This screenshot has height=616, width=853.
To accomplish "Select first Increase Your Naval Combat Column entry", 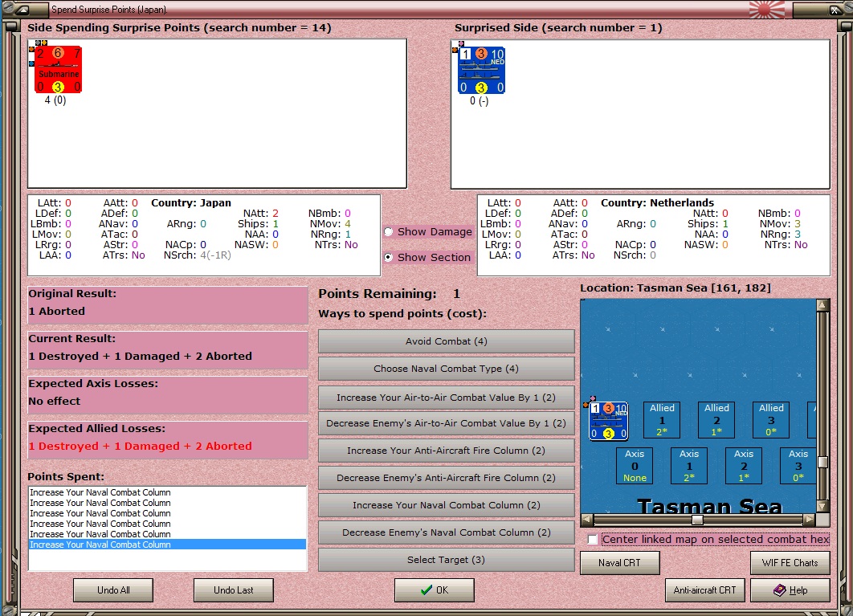I will pos(167,492).
